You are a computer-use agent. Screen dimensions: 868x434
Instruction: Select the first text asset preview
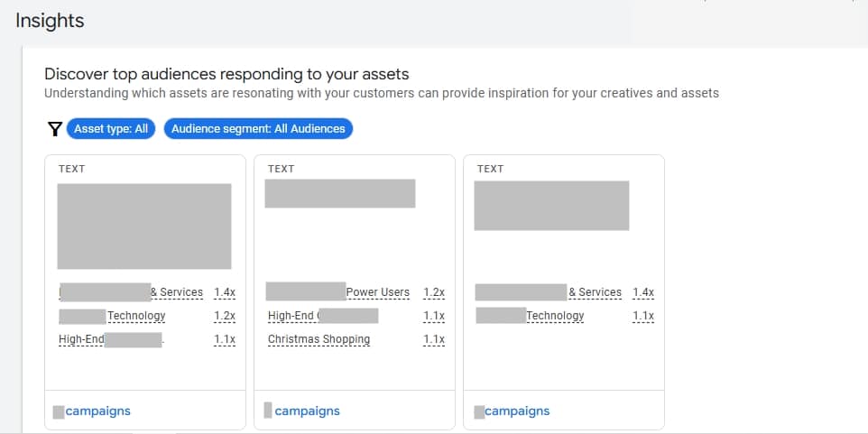(144, 226)
